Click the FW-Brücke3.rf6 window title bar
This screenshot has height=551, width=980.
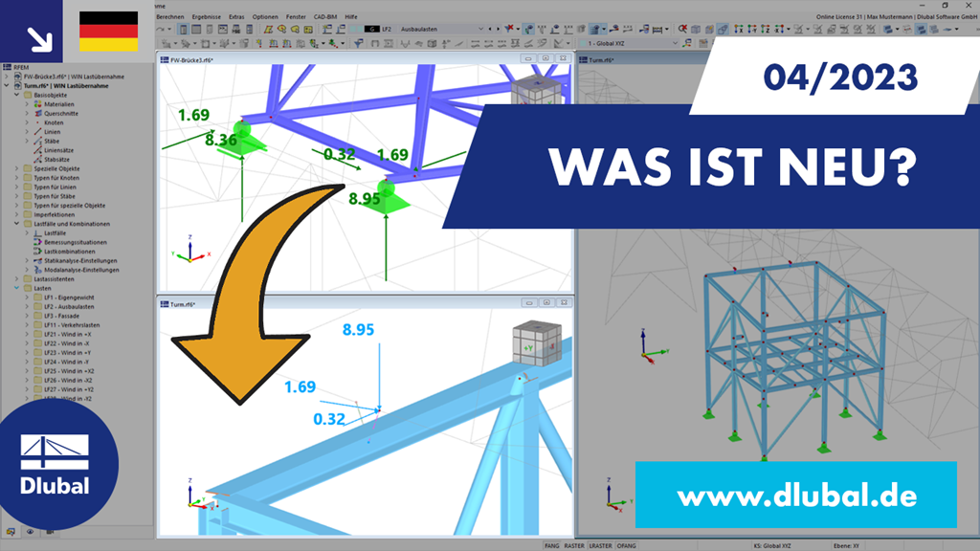(365, 59)
